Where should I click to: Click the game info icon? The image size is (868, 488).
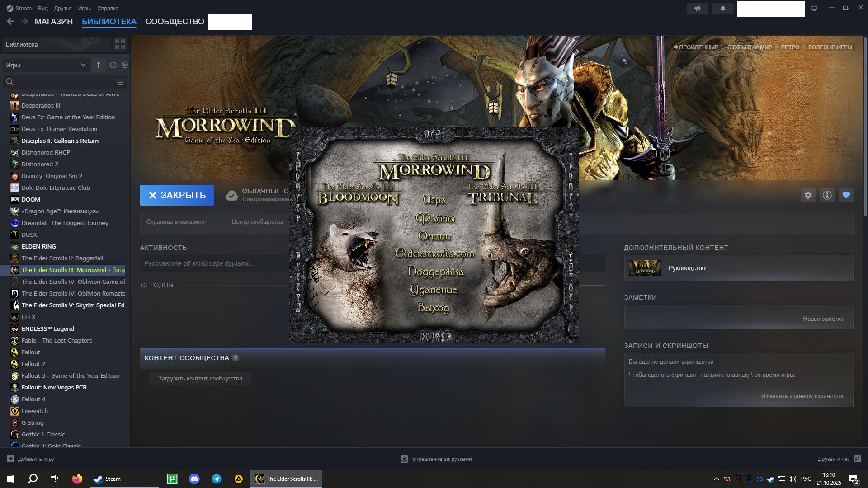coord(827,195)
